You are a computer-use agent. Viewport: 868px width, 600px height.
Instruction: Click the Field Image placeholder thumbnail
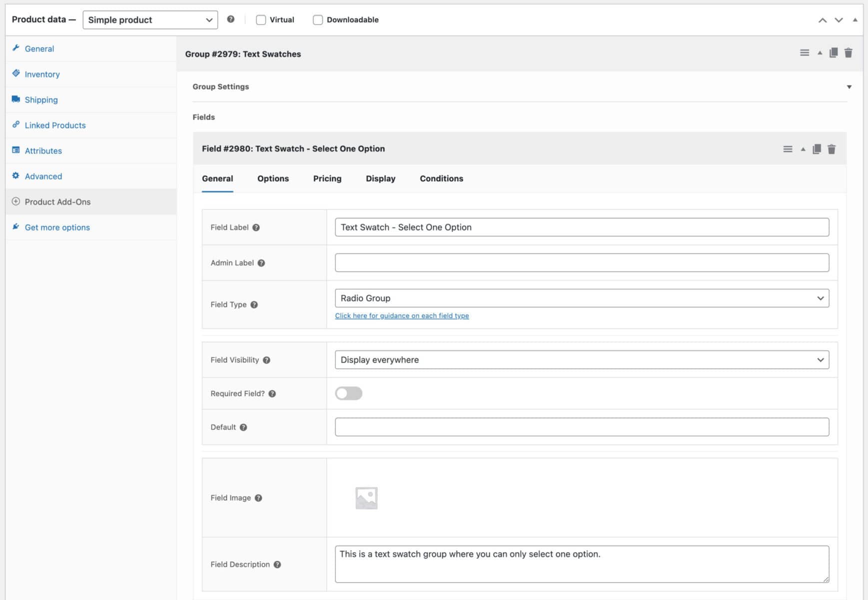[366, 497]
